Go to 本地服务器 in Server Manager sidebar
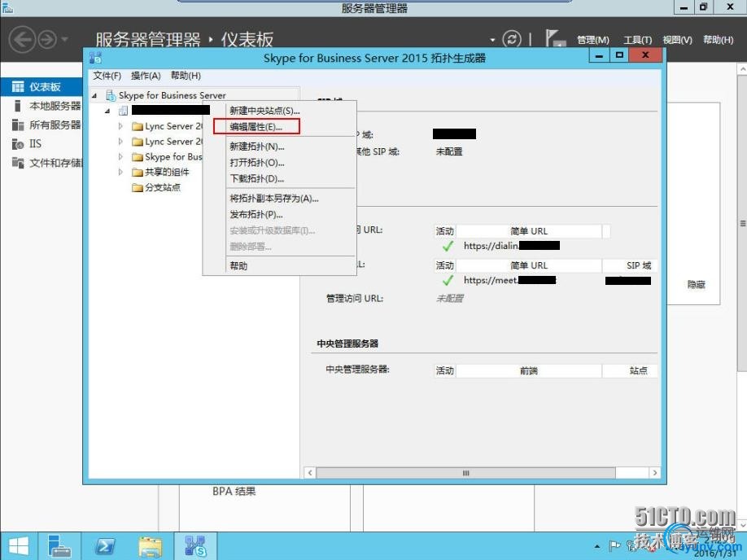The height and width of the screenshot is (560, 747). [55, 106]
